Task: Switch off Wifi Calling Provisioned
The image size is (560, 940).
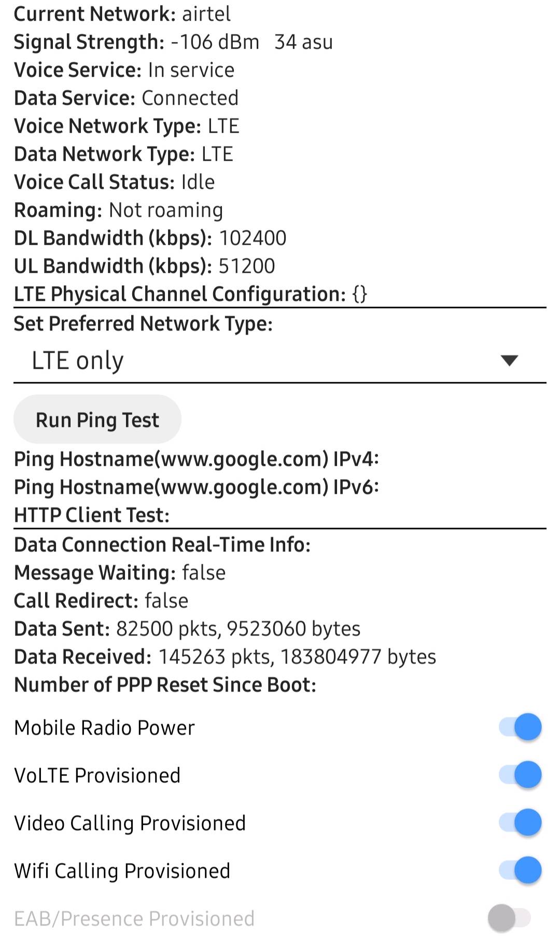Action: pyautogui.click(x=520, y=870)
